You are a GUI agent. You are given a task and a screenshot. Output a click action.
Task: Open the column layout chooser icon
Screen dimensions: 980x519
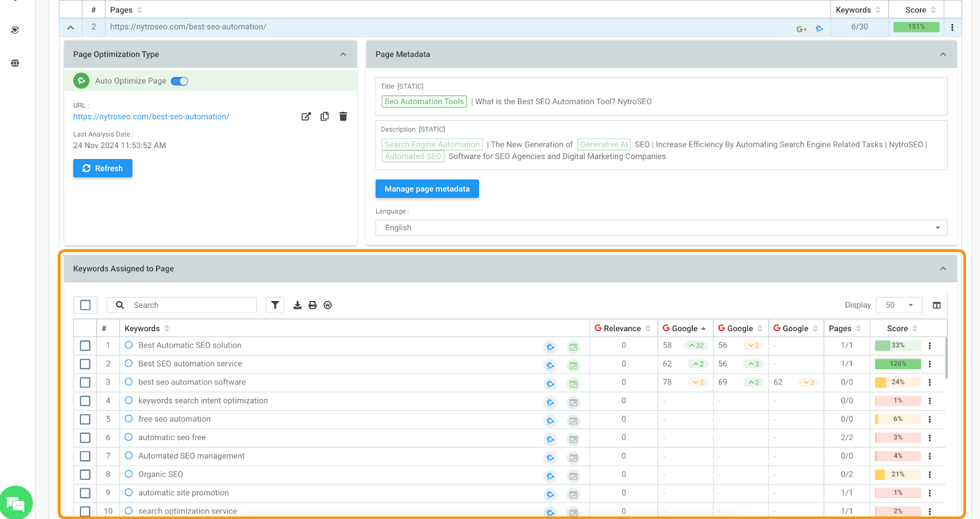coord(937,305)
